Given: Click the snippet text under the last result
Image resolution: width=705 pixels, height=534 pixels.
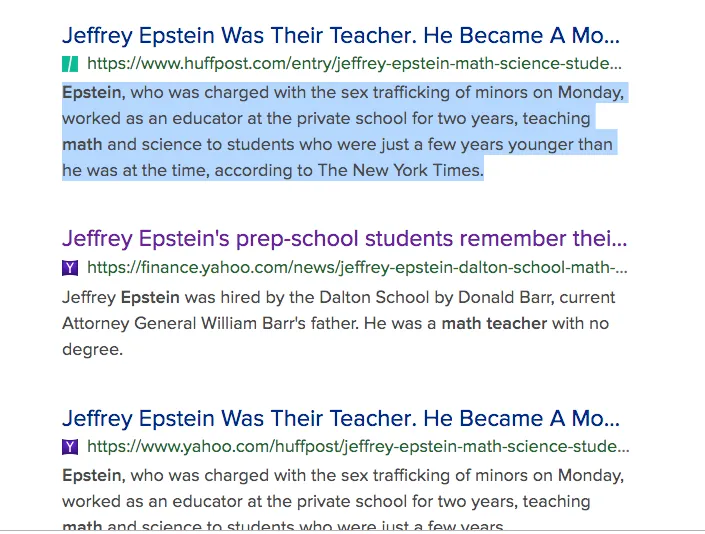Looking at the screenshot, I should point(343,499).
